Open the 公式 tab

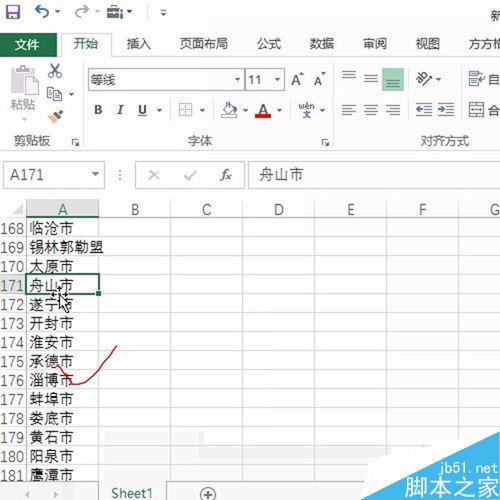tap(269, 44)
